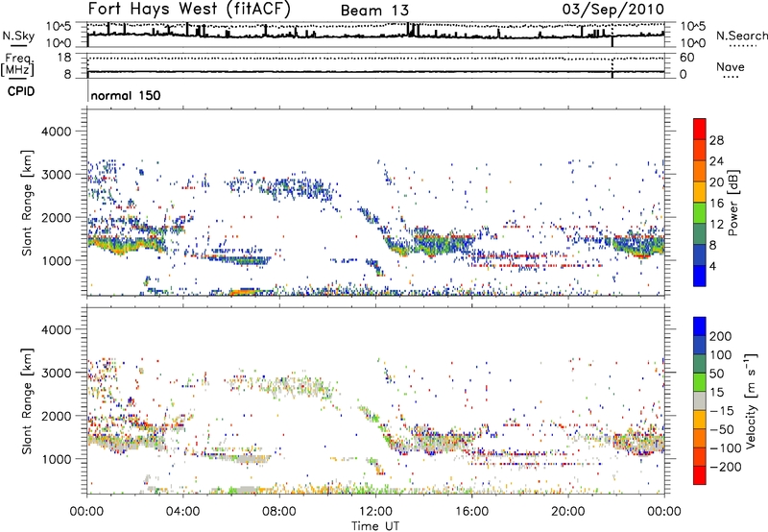Select the "12:00" time axis label
Screen dimensions: 768x532
click(375, 512)
